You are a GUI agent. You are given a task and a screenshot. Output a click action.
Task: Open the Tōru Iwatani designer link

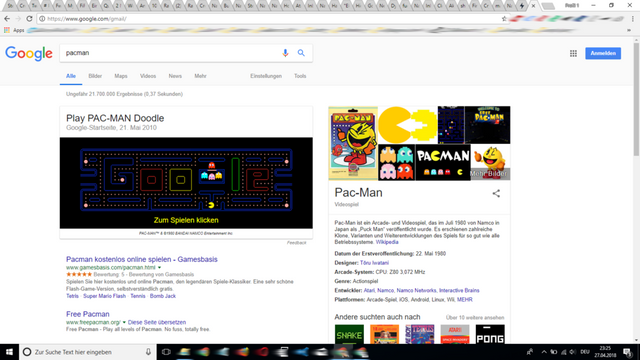tap(374, 263)
